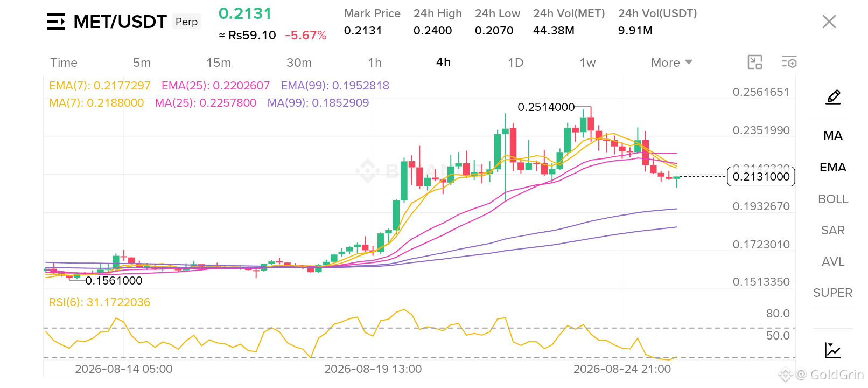The image size is (868, 388).
Task: Switch to the Time chart tab
Action: [64, 63]
